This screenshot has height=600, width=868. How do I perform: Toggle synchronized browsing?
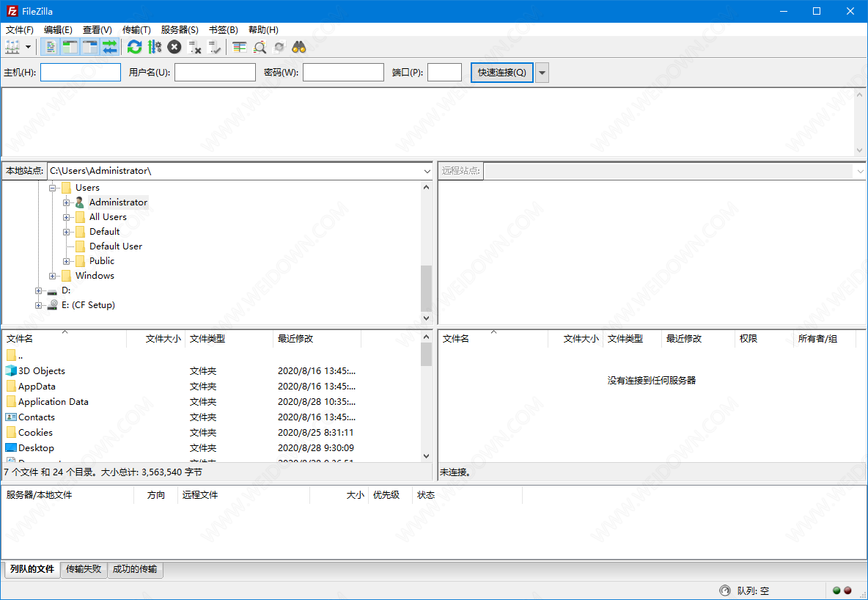tap(279, 47)
